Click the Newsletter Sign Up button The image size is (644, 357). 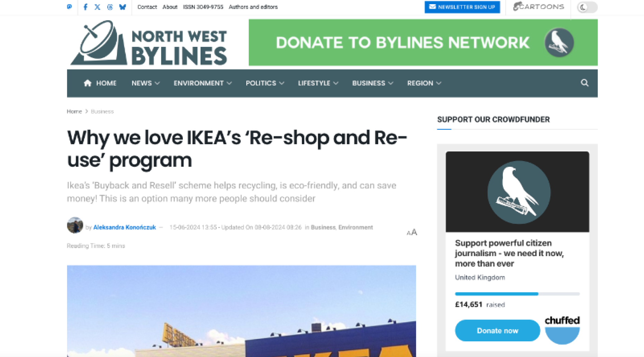(x=462, y=7)
